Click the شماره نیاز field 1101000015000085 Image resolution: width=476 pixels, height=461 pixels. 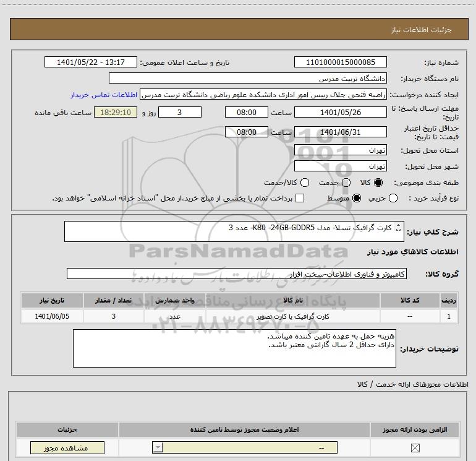340,62
